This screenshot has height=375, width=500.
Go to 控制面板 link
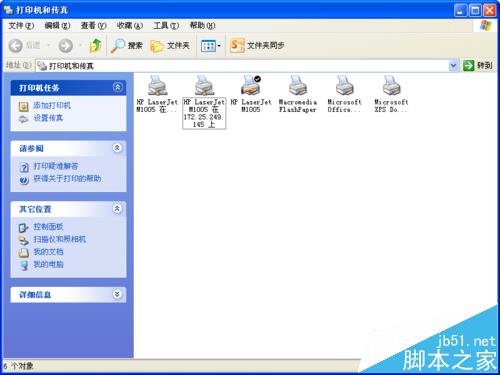(x=48, y=227)
